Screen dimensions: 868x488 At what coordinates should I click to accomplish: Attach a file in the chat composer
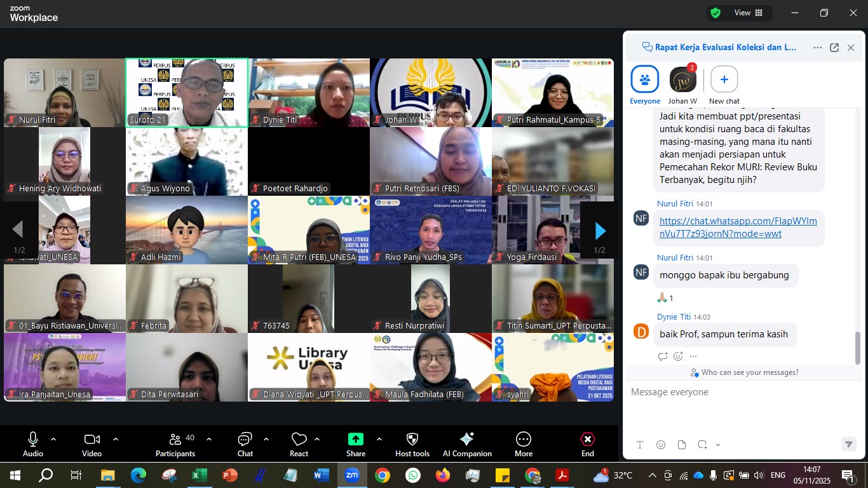tap(682, 445)
